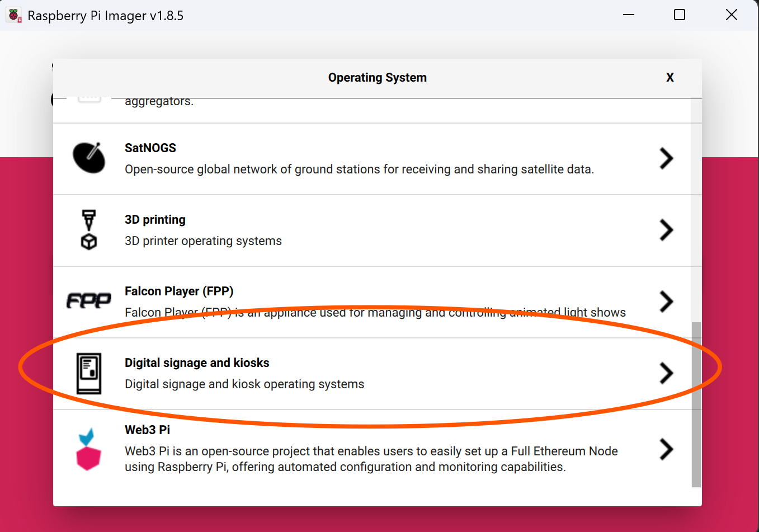This screenshot has width=759, height=532.
Task: Click the Raspberry Pi Imager title bar icon
Action: tap(14, 16)
